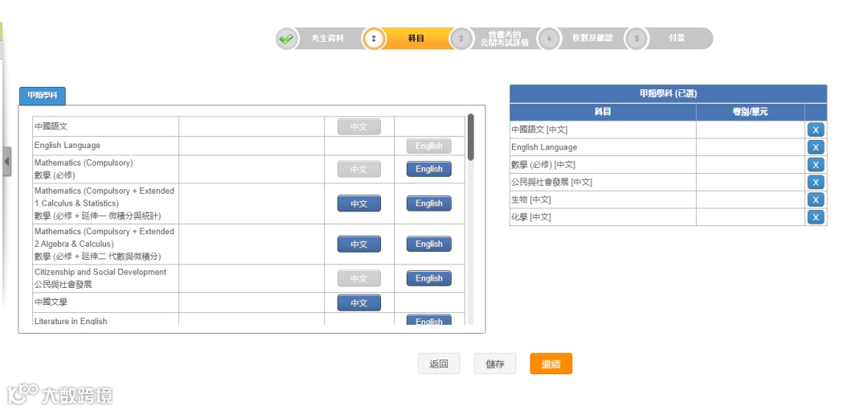Go to 科目 step
Image resolution: width=868 pixels, height=411 pixels.
point(416,39)
